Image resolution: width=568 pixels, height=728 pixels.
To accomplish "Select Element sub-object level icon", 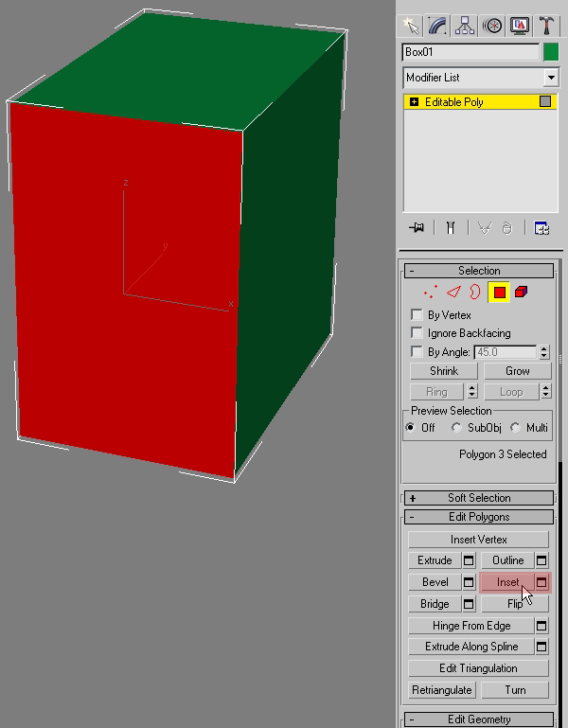I will tap(521, 293).
